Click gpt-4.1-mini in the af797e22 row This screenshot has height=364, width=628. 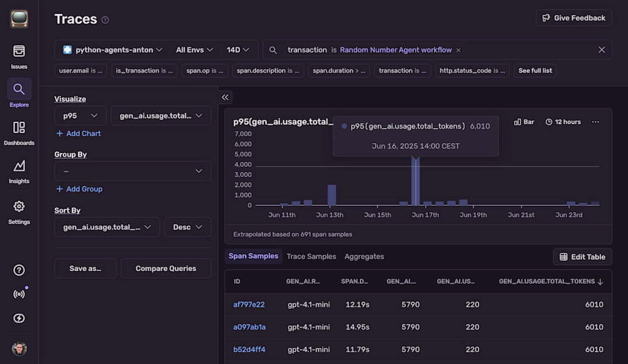[x=308, y=305]
